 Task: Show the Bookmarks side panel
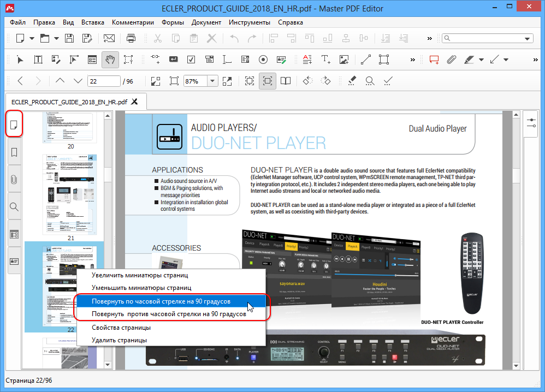(14, 152)
